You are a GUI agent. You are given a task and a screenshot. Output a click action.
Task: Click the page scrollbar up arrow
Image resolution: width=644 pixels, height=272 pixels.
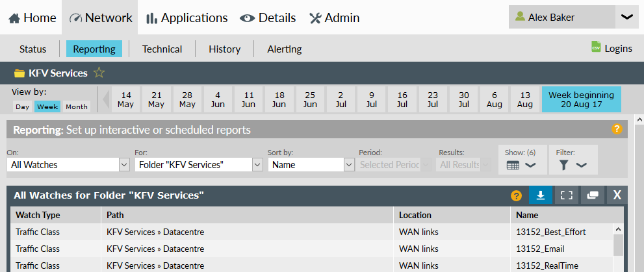tap(639, 120)
